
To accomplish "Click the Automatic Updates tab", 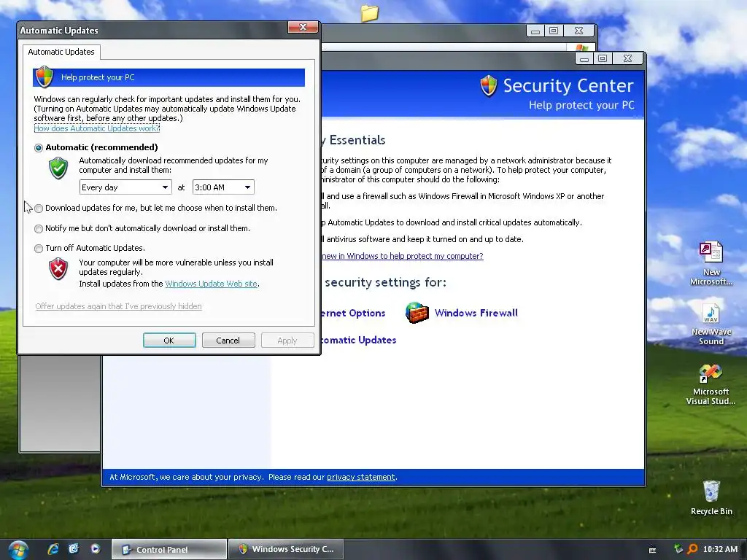I will [61, 52].
